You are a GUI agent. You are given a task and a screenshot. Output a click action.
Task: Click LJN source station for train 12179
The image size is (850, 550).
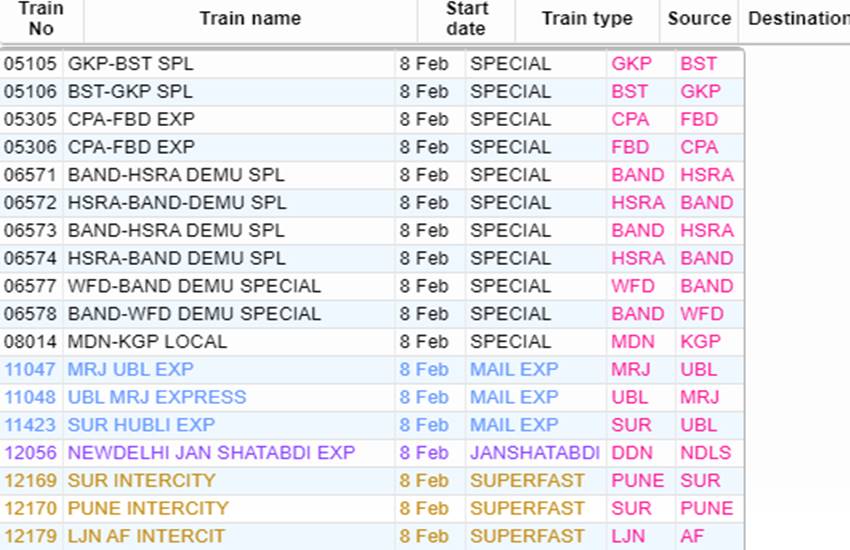[x=628, y=536]
